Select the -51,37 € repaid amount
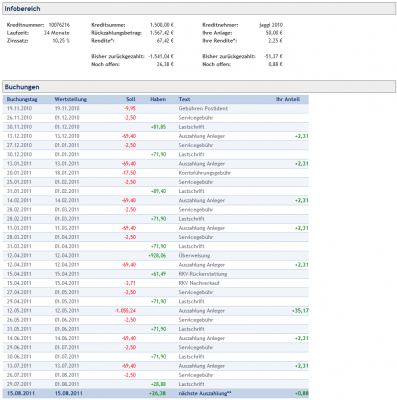397x400 pixels. pos(273,56)
